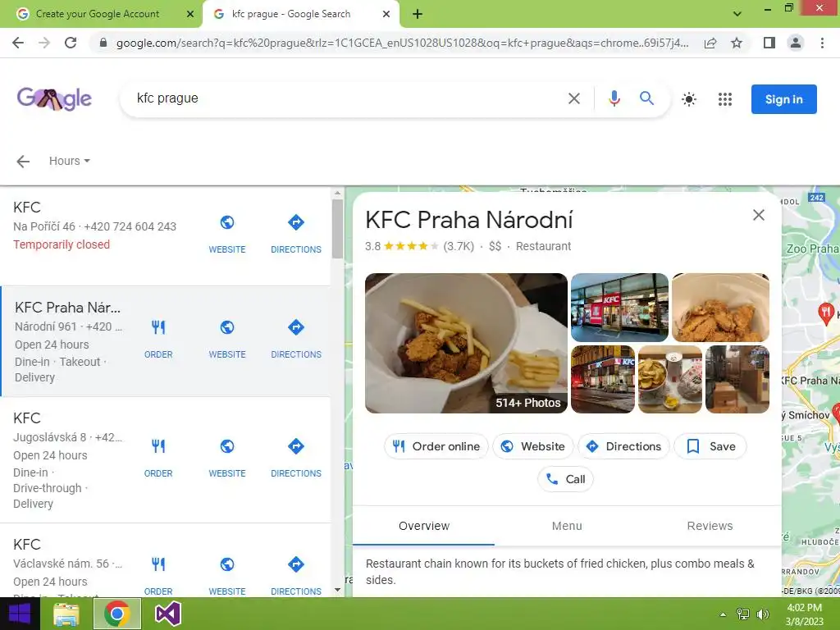Click the Website pill button
840x630 pixels.
533,446
